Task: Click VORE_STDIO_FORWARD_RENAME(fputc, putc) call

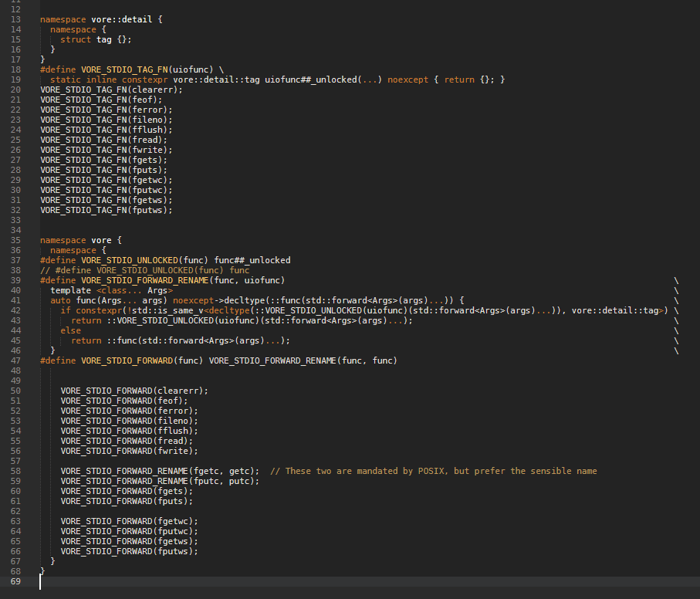Action: (x=160, y=481)
